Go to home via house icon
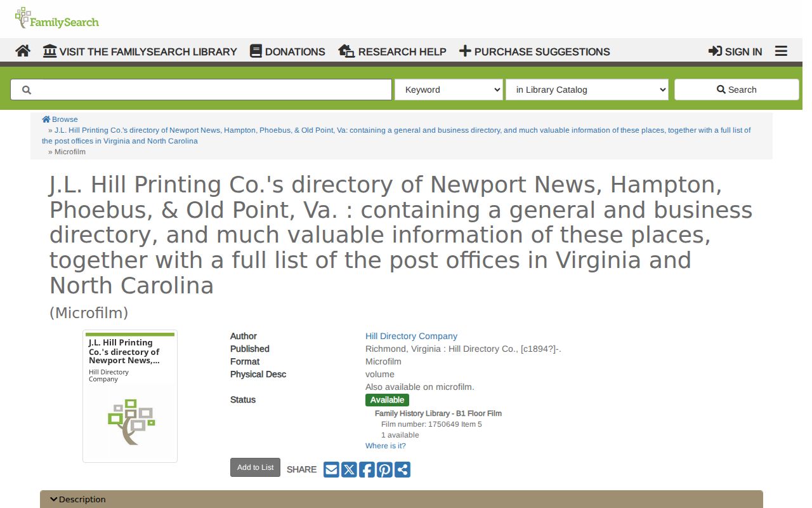 tap(23, 51)
